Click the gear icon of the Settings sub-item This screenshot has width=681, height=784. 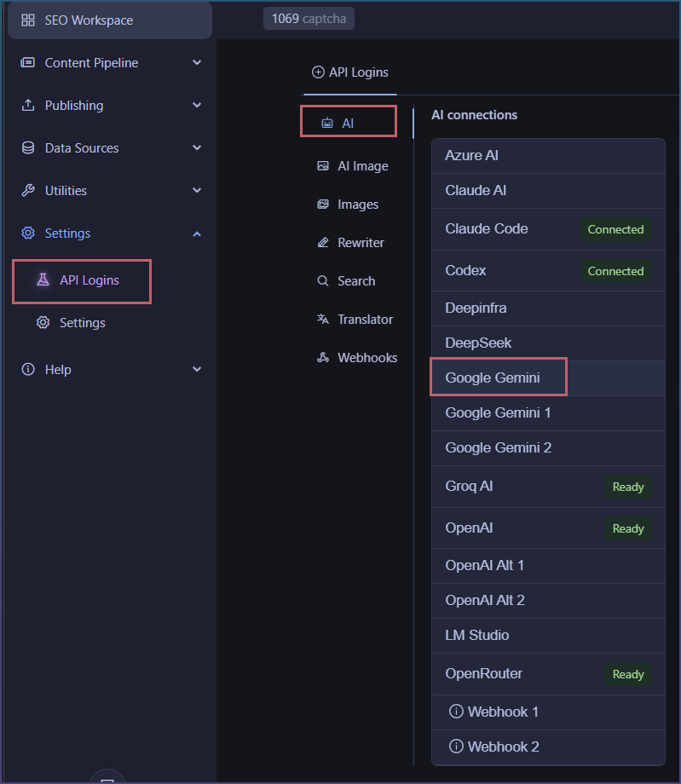[43, 322]
